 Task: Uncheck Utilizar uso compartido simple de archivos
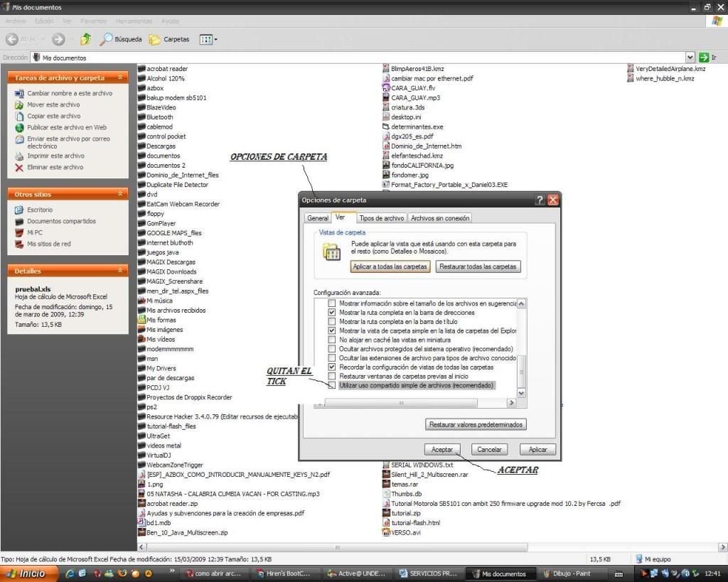tap(331, 386)
